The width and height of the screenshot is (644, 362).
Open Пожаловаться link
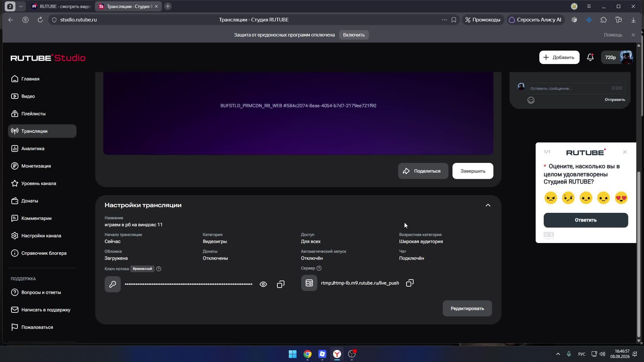point(42,327)
